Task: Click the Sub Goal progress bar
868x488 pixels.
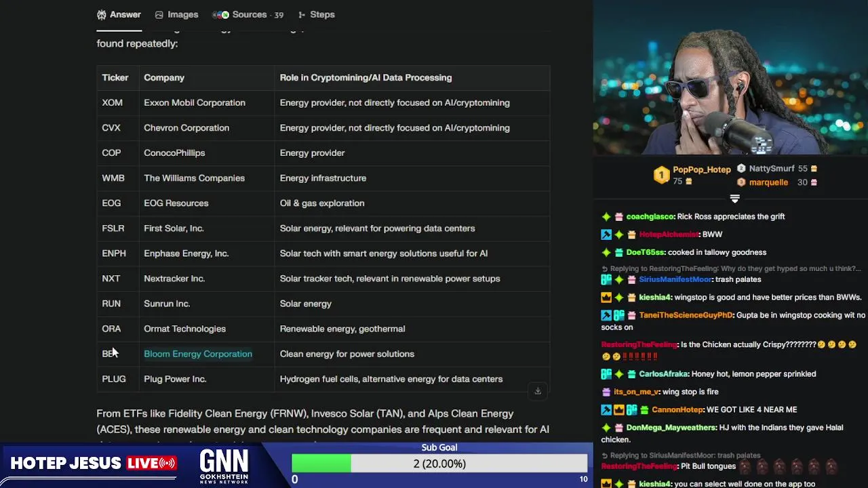Action: (439, 464)
